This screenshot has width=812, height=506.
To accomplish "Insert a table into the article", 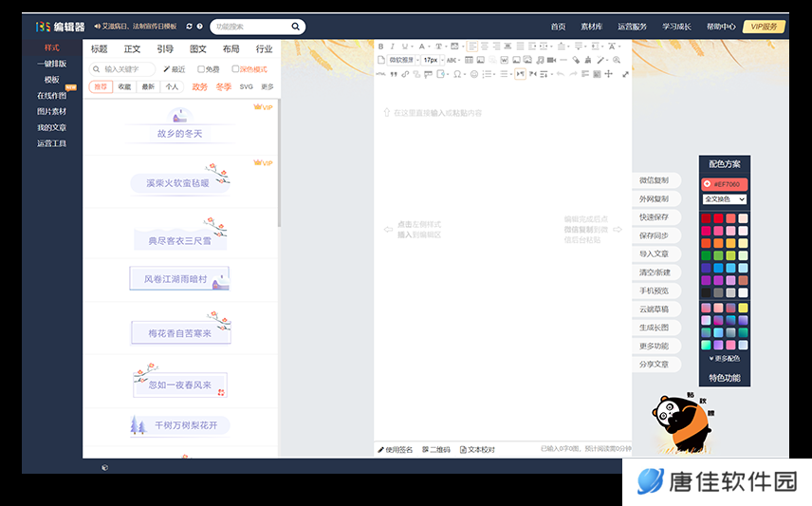I will (x=469, y=60).
